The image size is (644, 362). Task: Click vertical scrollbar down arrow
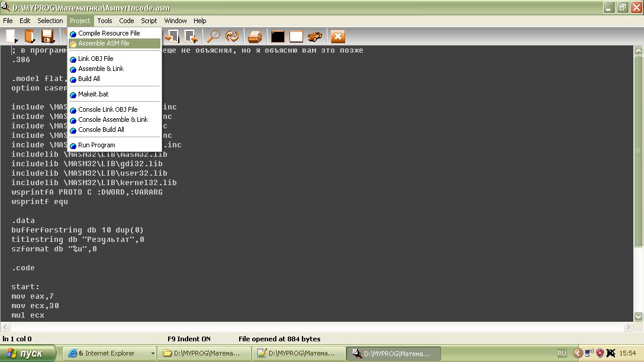[638, 316]
